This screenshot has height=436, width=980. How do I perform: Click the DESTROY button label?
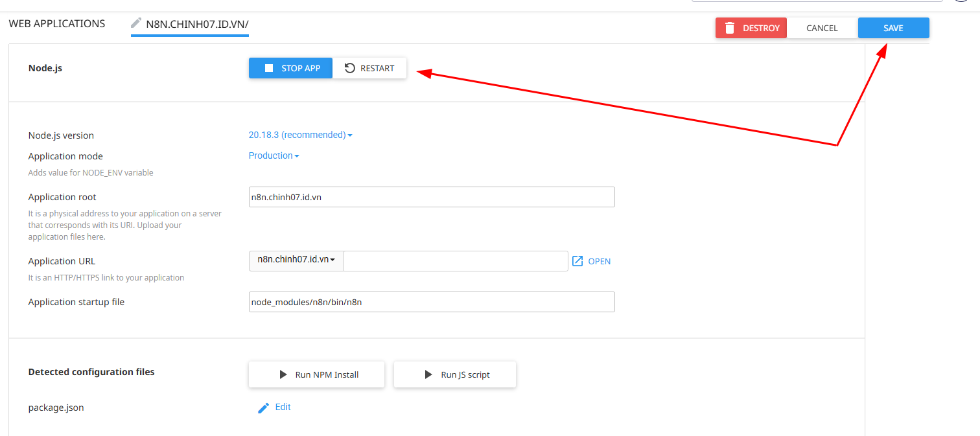click(761, 28)
